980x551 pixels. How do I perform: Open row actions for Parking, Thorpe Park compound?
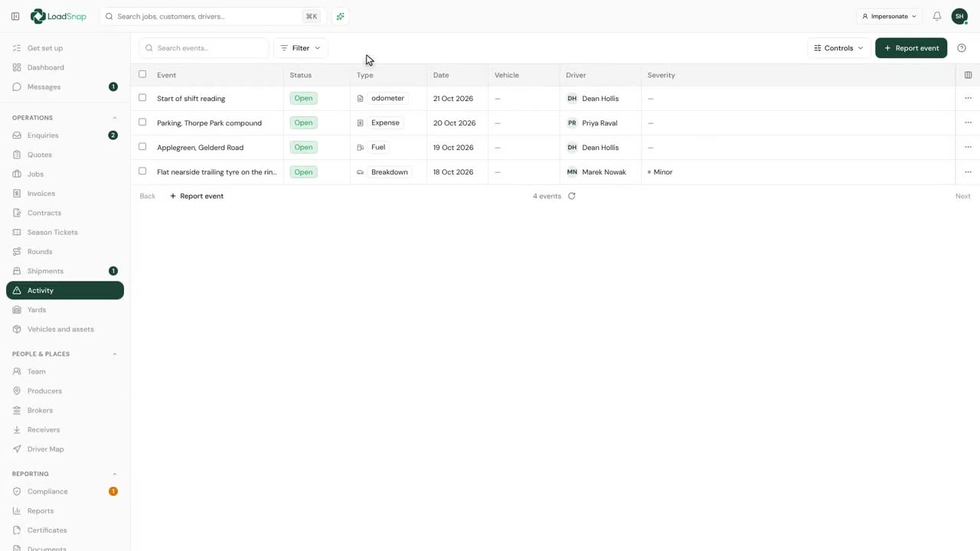(968, 122)
